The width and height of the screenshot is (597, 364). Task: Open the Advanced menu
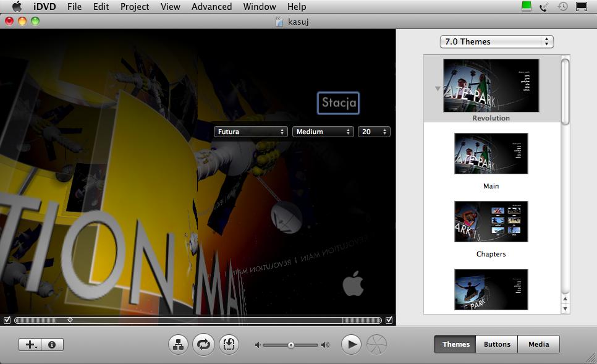[x=212, y=6]
